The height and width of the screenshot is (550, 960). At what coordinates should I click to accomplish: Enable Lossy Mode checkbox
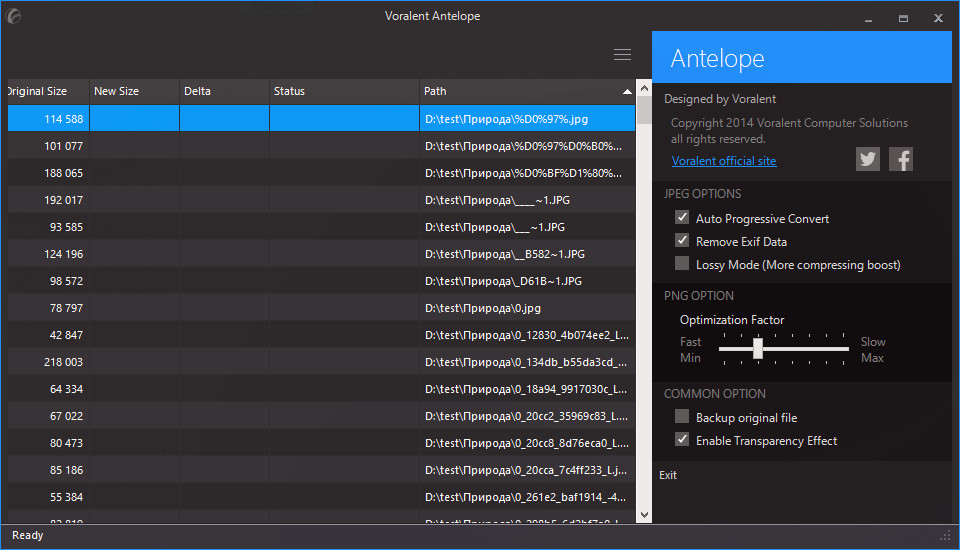tap(681, 263)
